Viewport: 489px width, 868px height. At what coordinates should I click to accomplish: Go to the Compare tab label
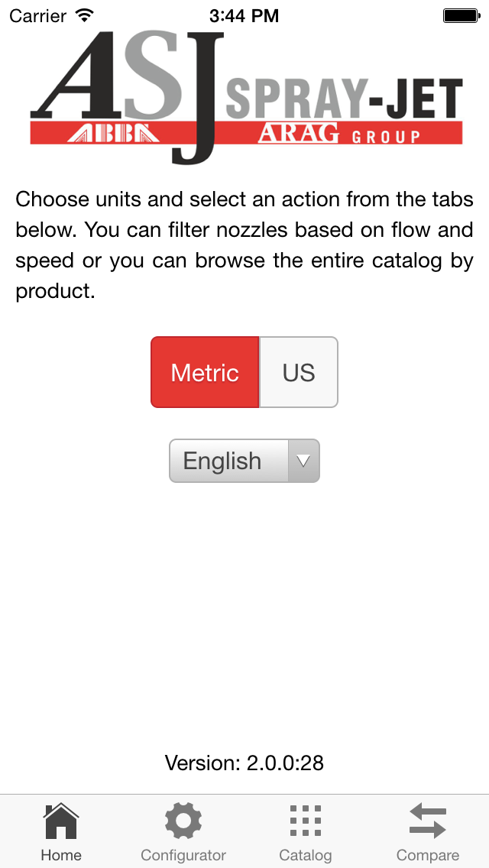[428, 855]
